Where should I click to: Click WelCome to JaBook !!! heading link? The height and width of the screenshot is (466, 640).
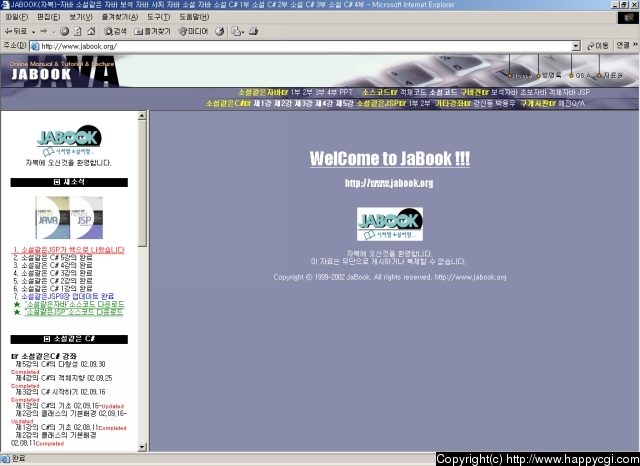390,159
